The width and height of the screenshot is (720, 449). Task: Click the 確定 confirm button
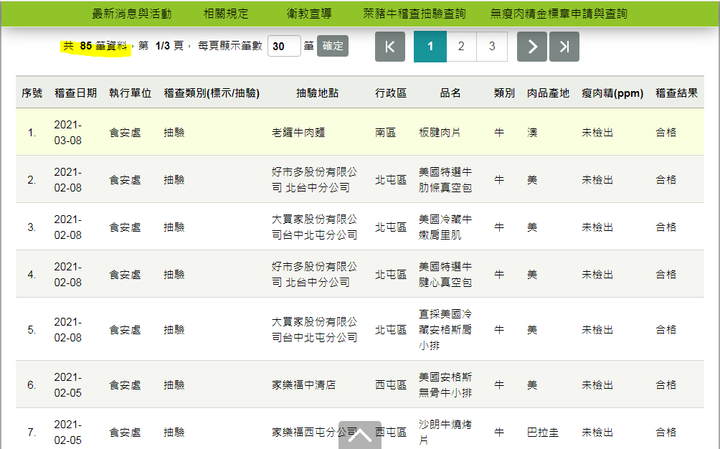[332, 46]
